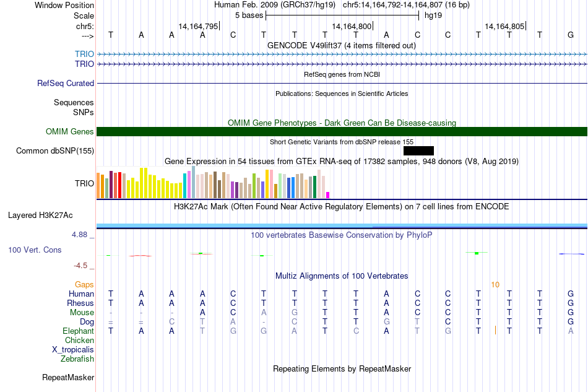Click the black TRIO GTEx expression label
This screenshot has width=588, height=392.
[x=84, y=183]
